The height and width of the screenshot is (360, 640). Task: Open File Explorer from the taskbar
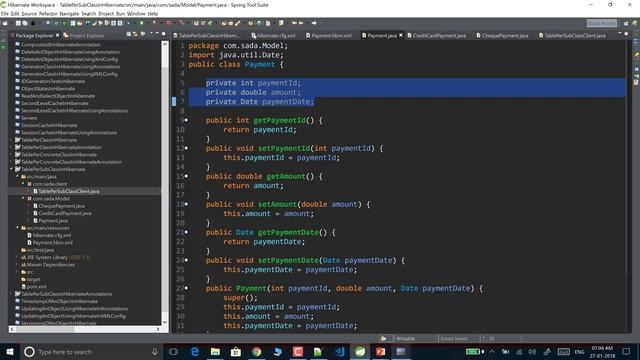point(215,351)
